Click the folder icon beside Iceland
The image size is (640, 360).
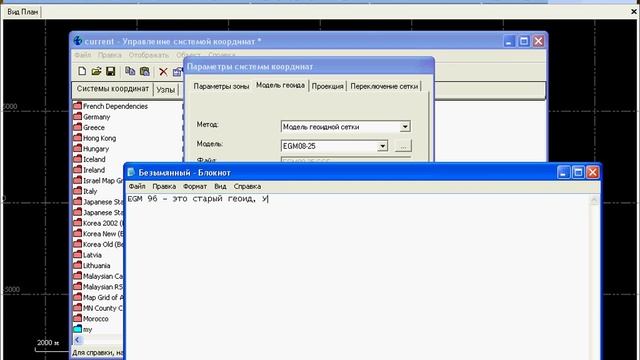click(78, 159)
